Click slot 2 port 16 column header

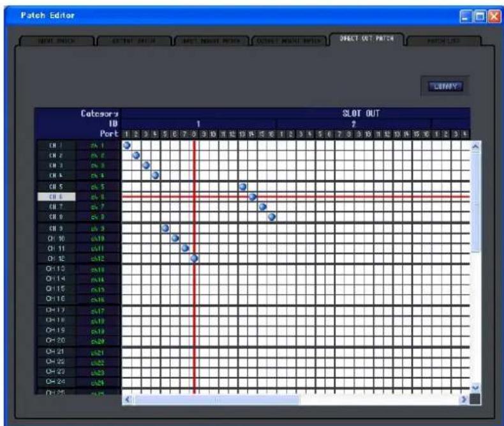tap(426, 134)
